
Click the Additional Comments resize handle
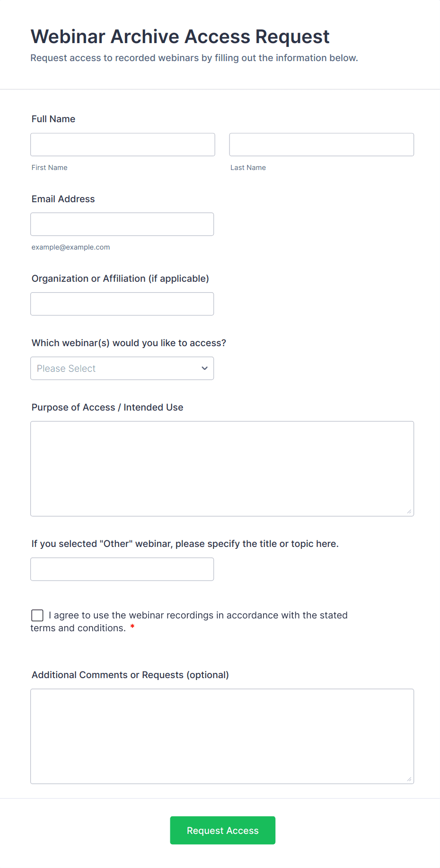point(409,779)
